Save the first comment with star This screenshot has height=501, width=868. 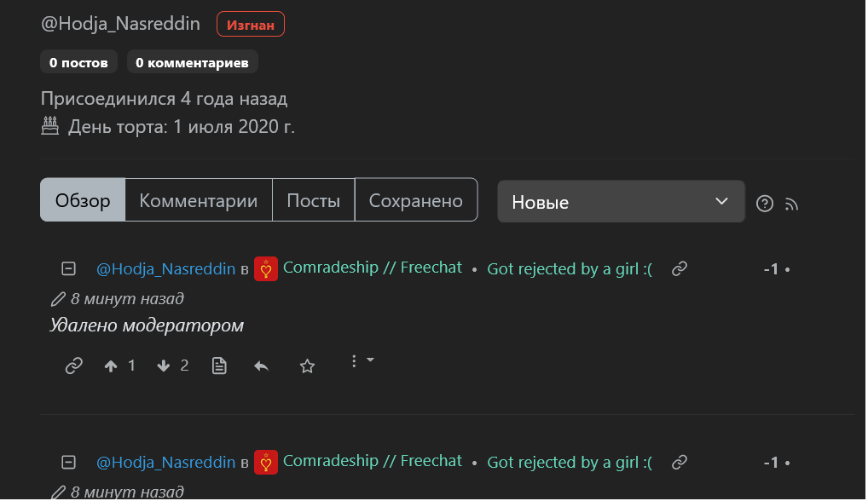(x=308, y=366)
